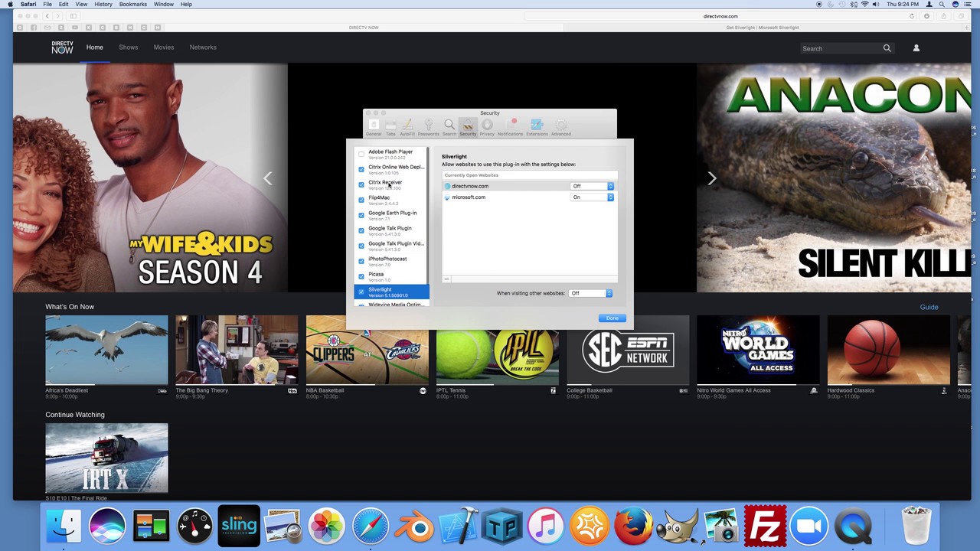Show the next carousel banner arrow
The image size is (980, 551).
711,178
